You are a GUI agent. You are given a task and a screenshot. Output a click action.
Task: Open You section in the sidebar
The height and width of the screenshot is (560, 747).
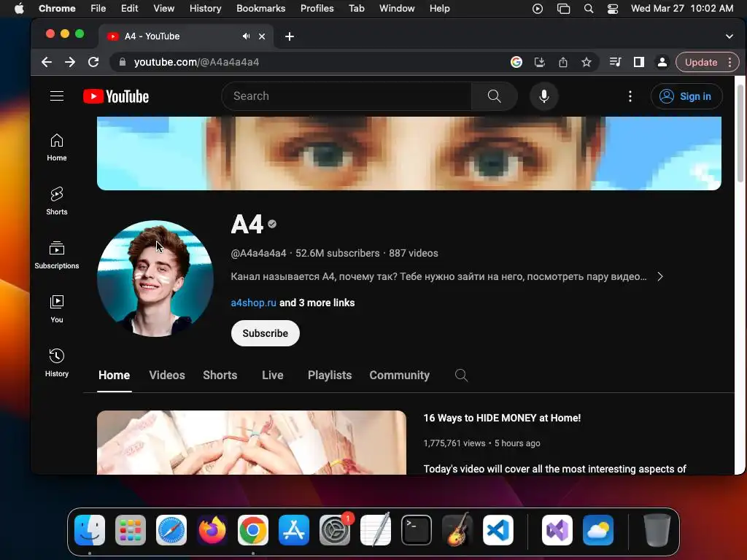(x=57, y=309)
